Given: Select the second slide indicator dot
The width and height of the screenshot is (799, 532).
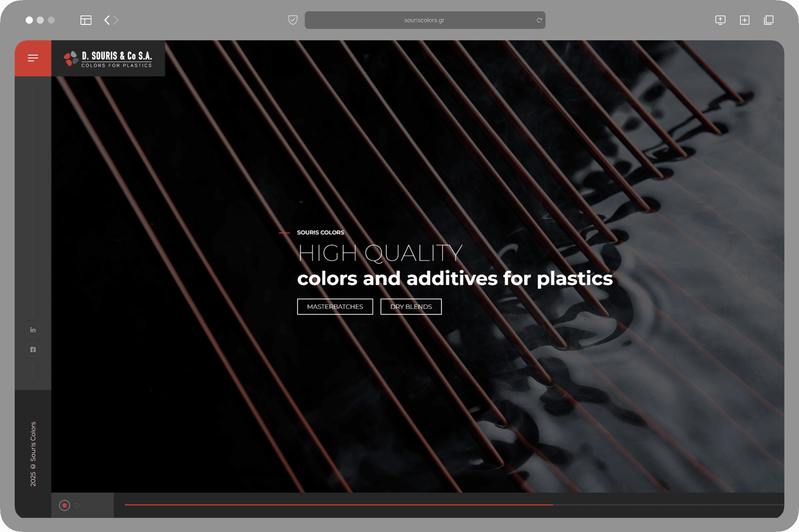Looking at the screenshot, I should tap(76, 506).
